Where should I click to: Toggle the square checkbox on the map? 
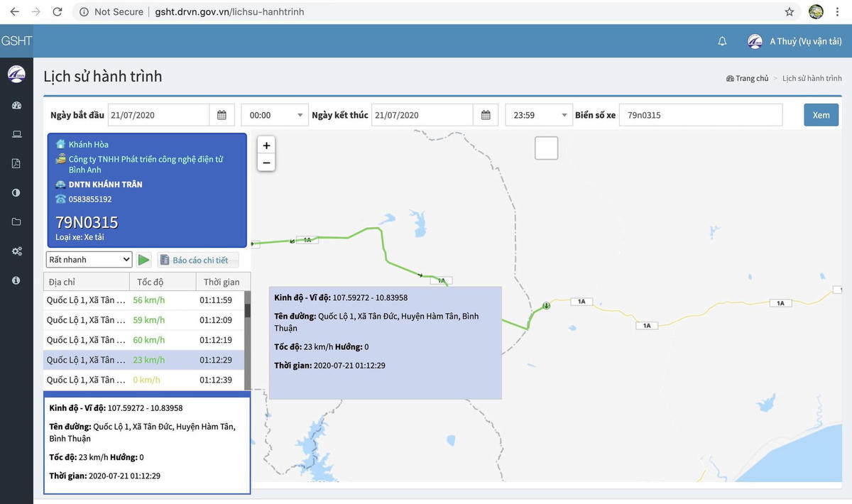click(546, 148)
